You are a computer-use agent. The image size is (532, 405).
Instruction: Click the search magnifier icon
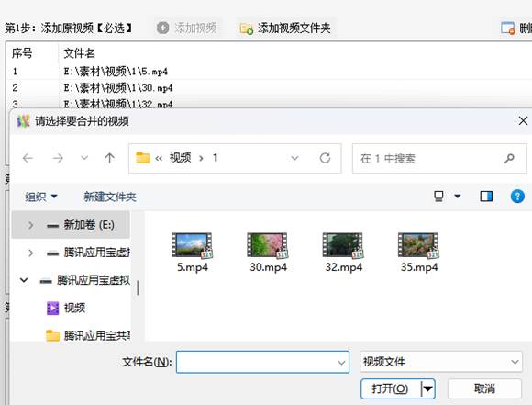[509, 158]
